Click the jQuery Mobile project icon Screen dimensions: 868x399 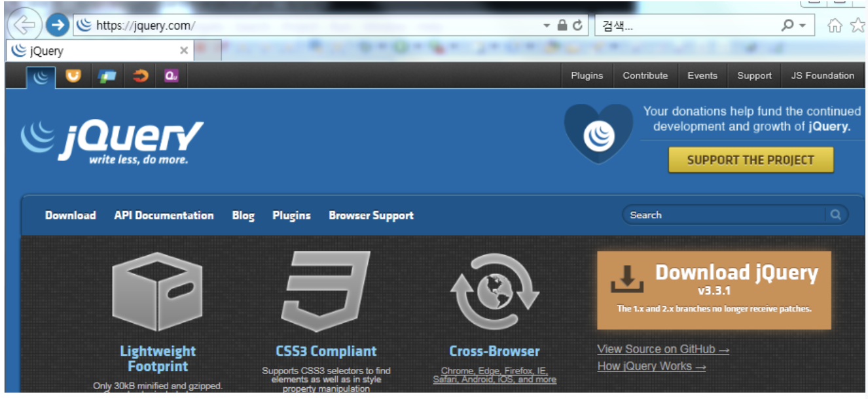107,76
